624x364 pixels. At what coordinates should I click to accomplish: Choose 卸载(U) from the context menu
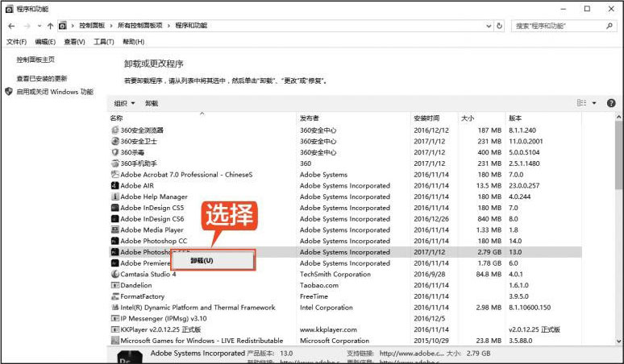[x=202, y=261]
